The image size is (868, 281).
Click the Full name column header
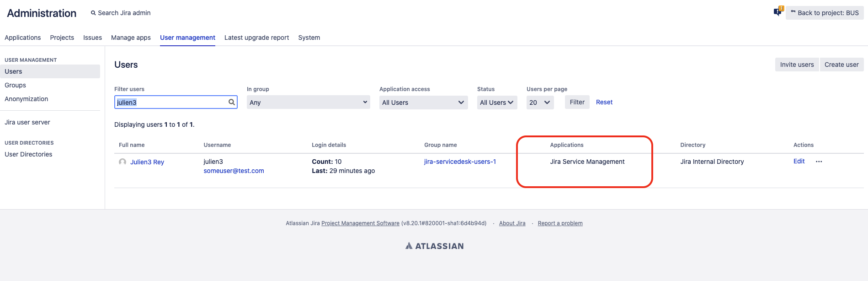tap(132, 145)
